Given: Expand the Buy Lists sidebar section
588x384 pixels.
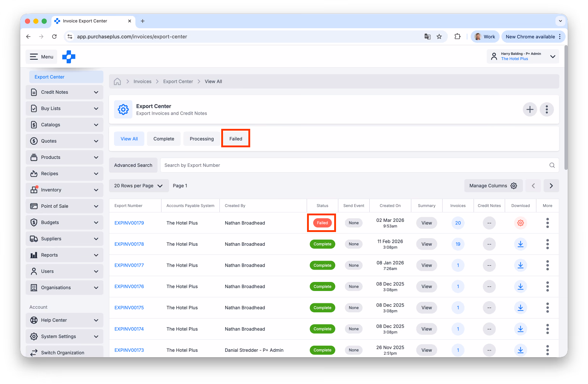Looking at the screenshot, I should pos(64,109).
